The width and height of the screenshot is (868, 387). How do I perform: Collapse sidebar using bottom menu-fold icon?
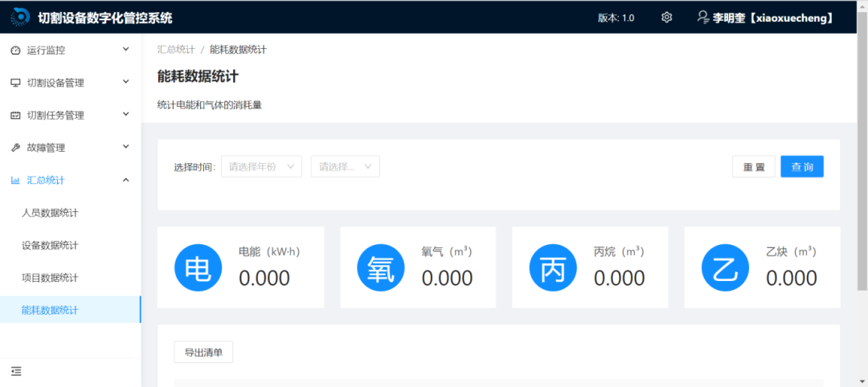pos(16,372)
